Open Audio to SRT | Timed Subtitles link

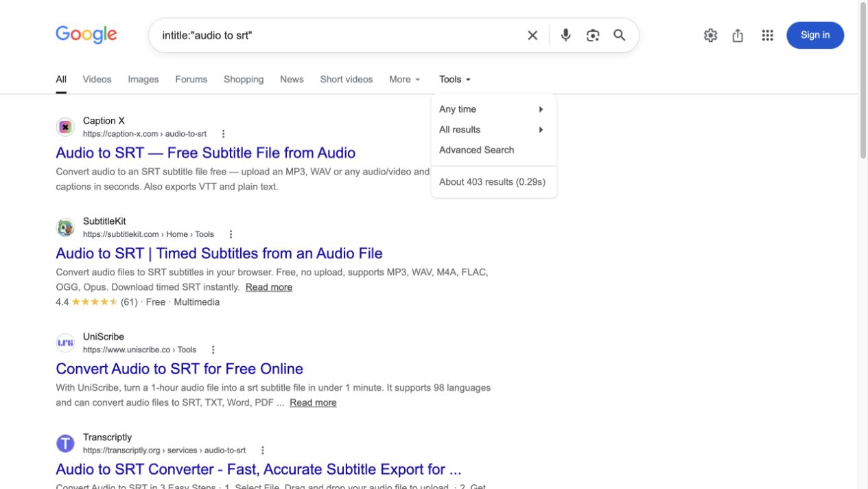click(x=219, y=253)
